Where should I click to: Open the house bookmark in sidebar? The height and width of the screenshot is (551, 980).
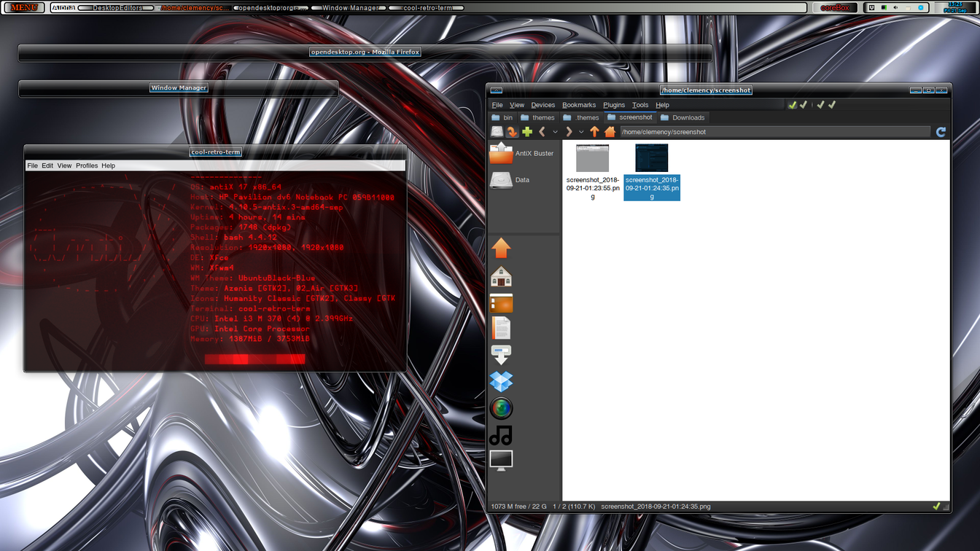(x=501, y=275)
